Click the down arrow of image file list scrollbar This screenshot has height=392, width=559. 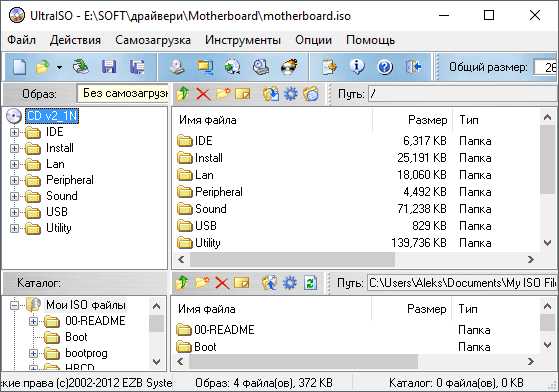(548, 243)
